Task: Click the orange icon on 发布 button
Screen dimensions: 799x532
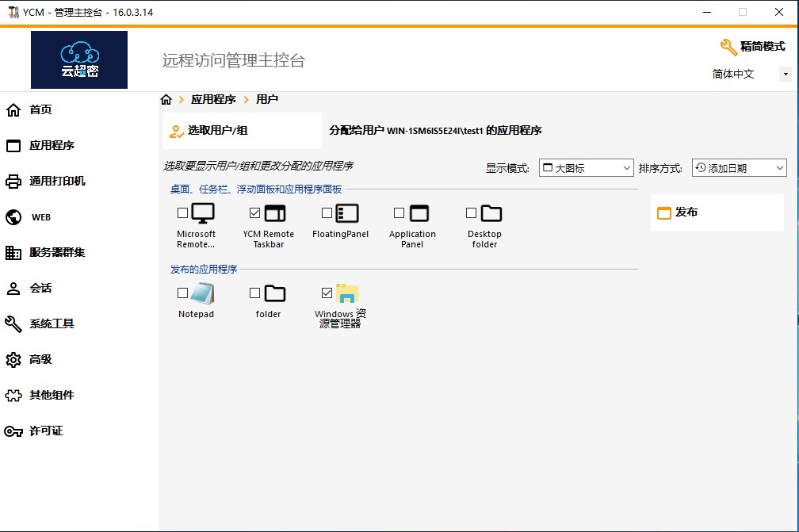Action: tap(664, 213)
